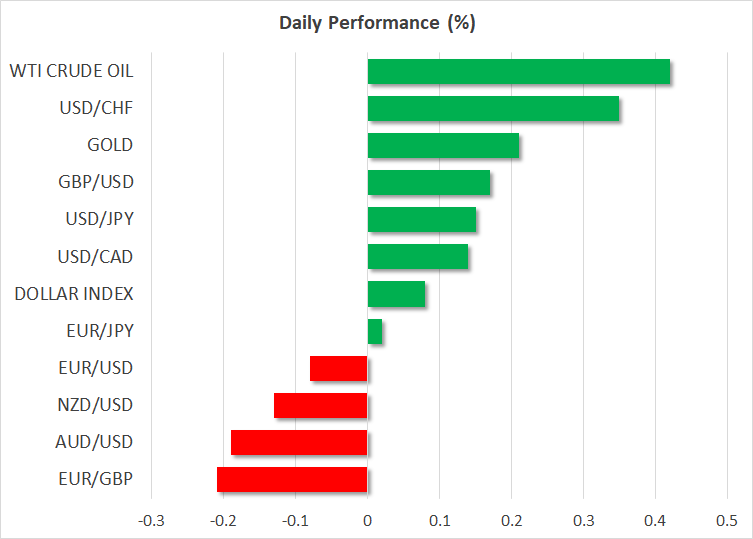Select the red EUR/USD bar
Screen dimensions: 753x539
(x=339, y=368)
